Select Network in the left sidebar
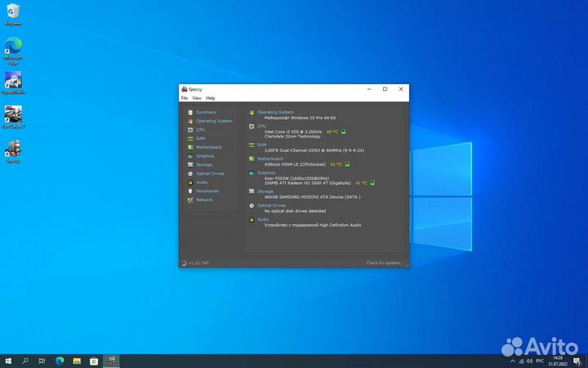The height and width of the screenshot is (368, 588). (x=204, y=200)
